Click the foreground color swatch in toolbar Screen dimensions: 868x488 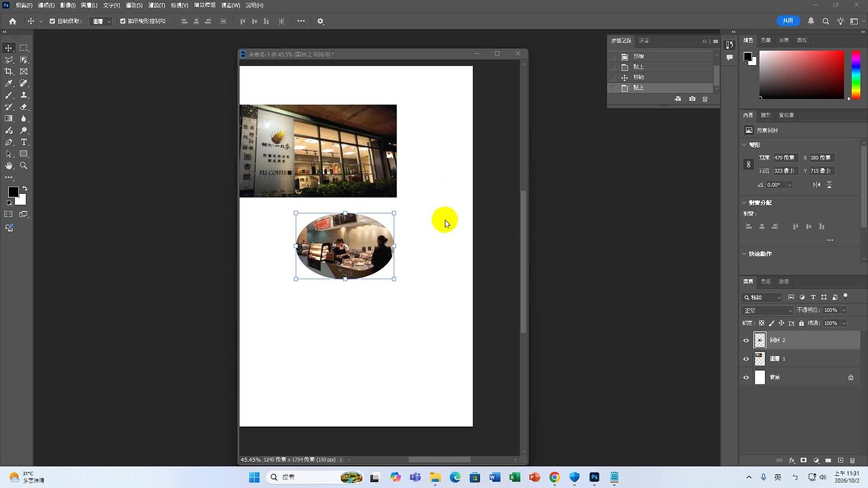coord(13,192)
